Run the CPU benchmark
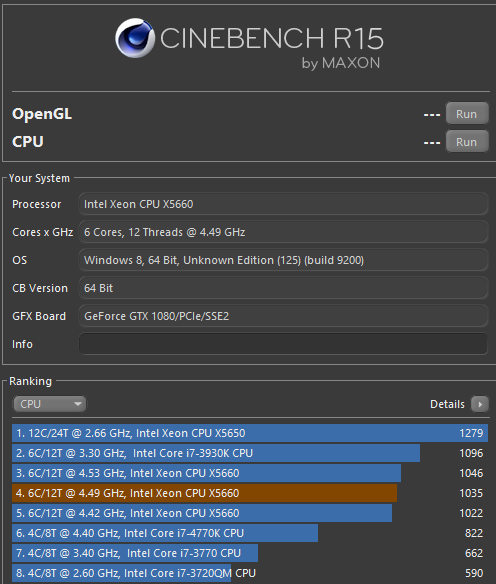This screenshot has height=584, width=496. point(467,142)
